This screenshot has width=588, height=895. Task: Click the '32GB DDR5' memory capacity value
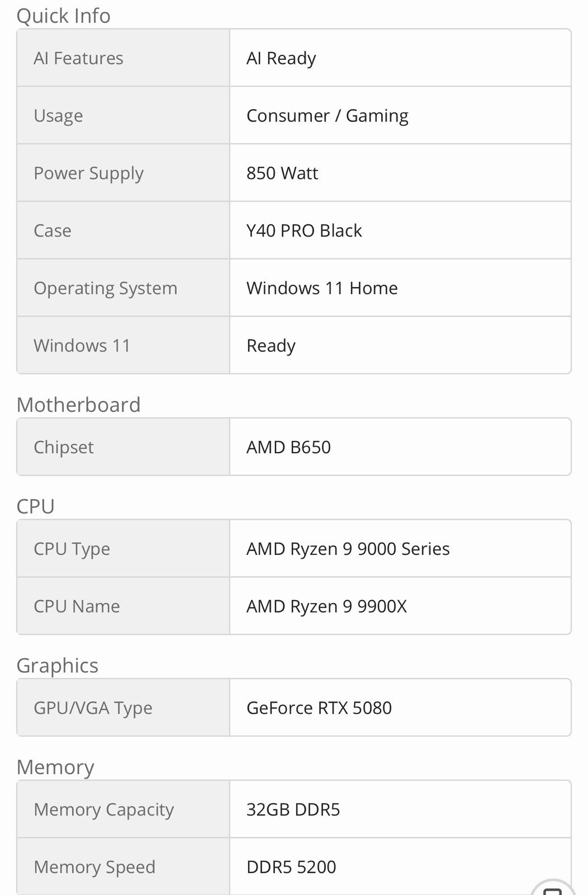pos(293,809)
